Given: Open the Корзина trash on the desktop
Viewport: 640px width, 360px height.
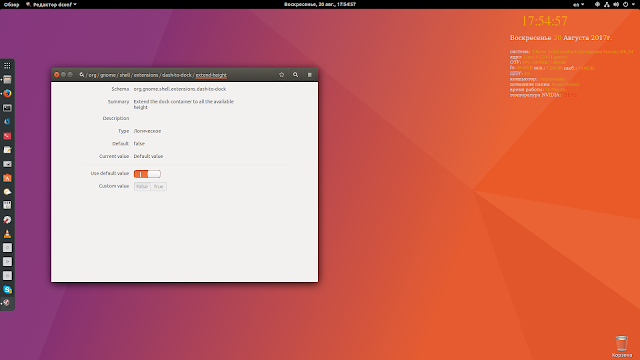Looking at the screenshot, I should pyautogui.click(x=622, y=347).
